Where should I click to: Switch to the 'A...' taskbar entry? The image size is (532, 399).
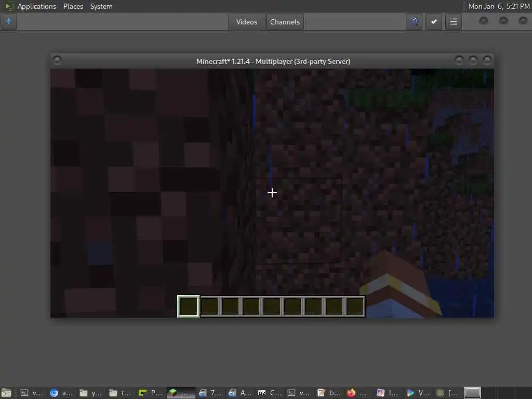click(240, 393)
